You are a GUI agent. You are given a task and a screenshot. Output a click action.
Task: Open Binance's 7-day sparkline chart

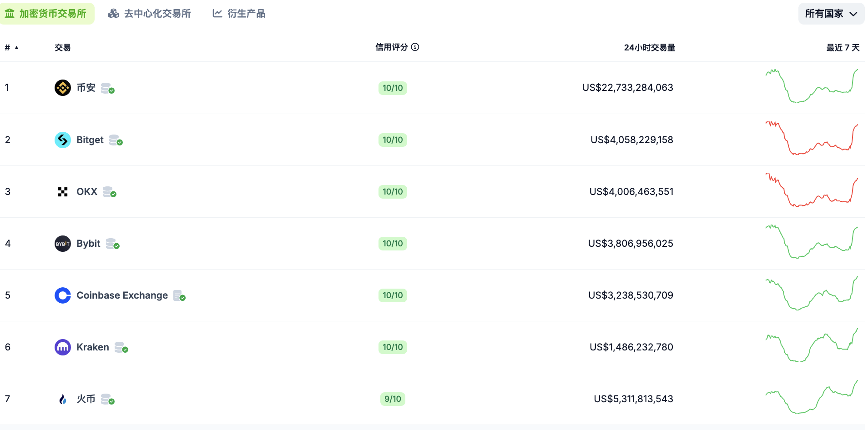click(x=812, y=86)
